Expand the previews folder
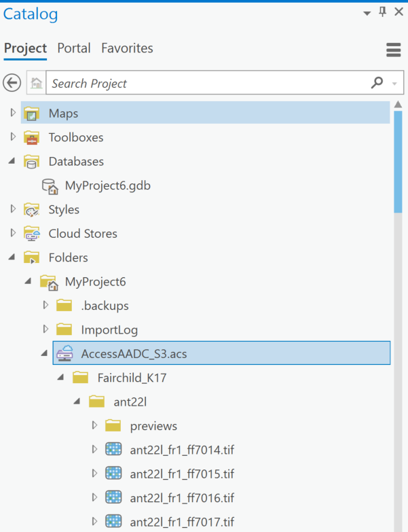Image resolution: width=408 pixels, height=532 pixels. [94, 425]
